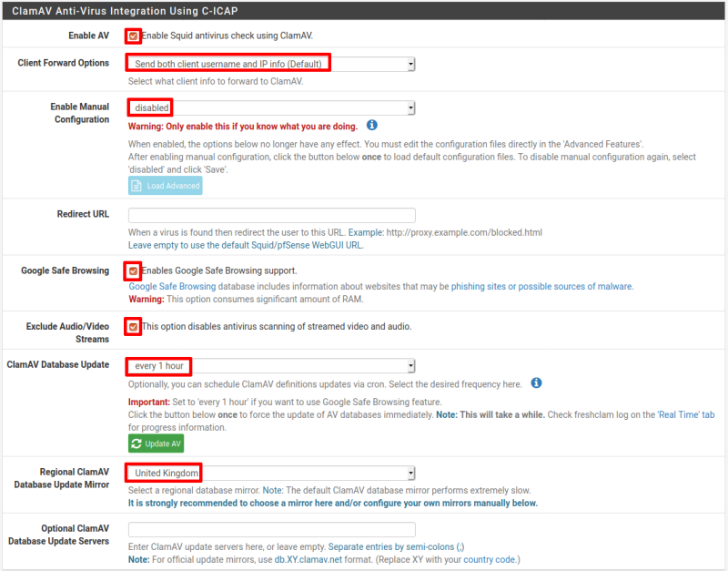Toggle the Exclude Audio/Video Streams checkbox
The image size is (728, 571).
coord(133,327)
